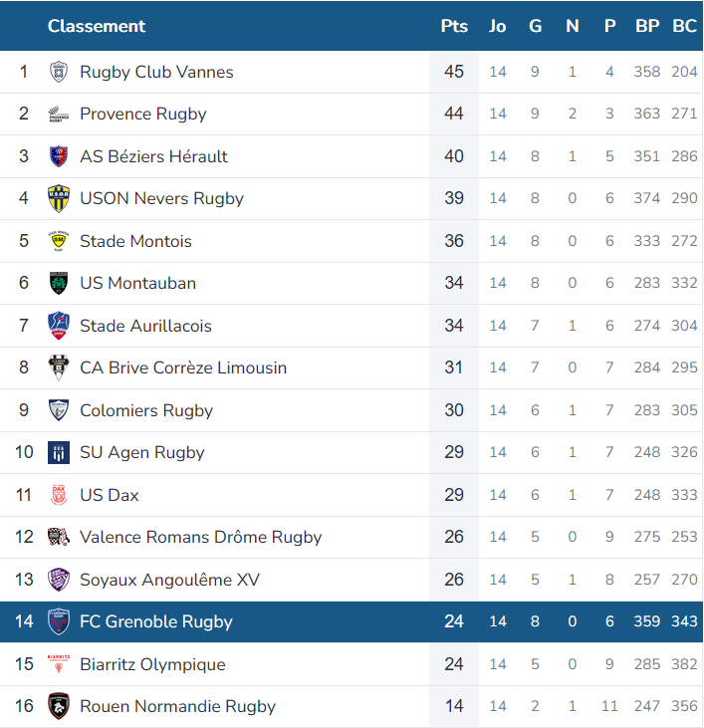Screen dimensions: 704x728
Task: Click the Rugby Club Vannes crest icon
Action: tap(59, 72)
